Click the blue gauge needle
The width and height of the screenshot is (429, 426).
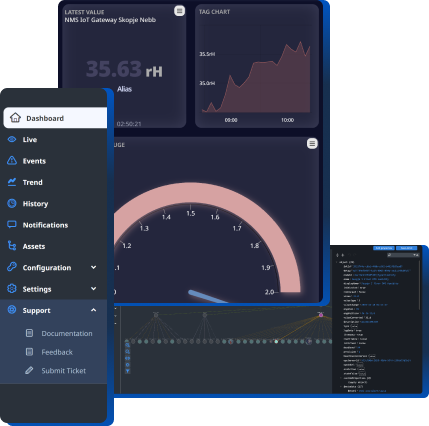pyautogui.click(x=208, y=297)
